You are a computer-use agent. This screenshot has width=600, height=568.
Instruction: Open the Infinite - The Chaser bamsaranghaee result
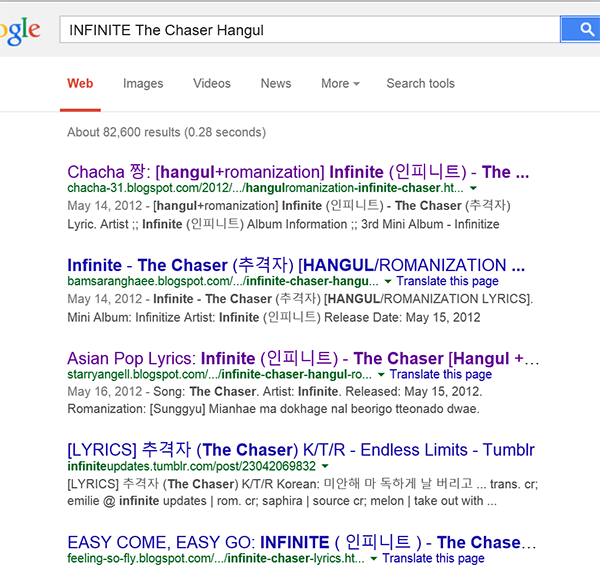click(296, 265)
